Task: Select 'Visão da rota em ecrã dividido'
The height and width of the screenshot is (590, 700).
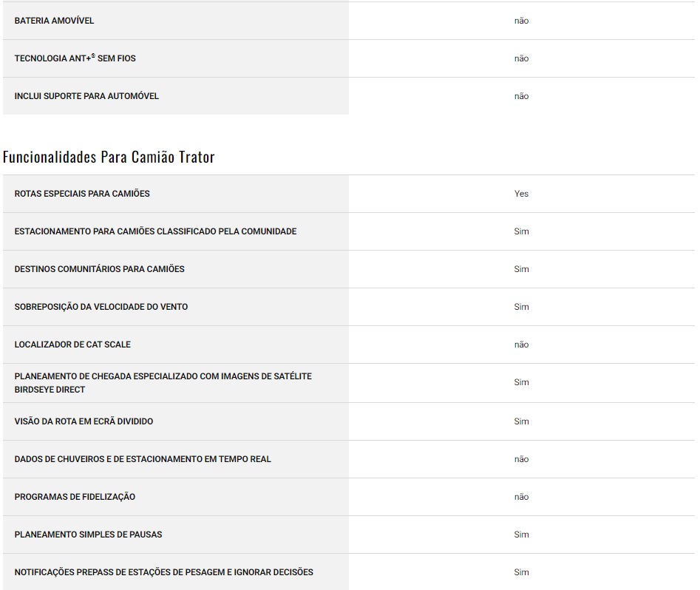Action: pos(84,421)
